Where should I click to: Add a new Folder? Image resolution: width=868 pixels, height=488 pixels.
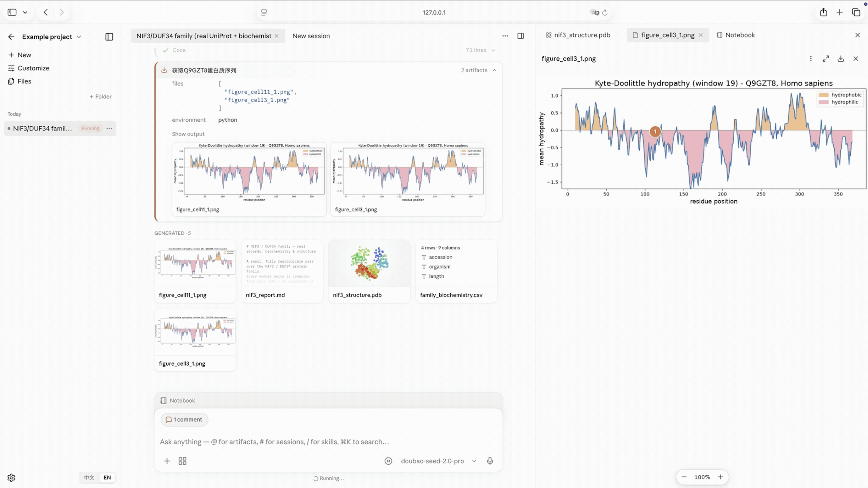[x=100, y=96]
